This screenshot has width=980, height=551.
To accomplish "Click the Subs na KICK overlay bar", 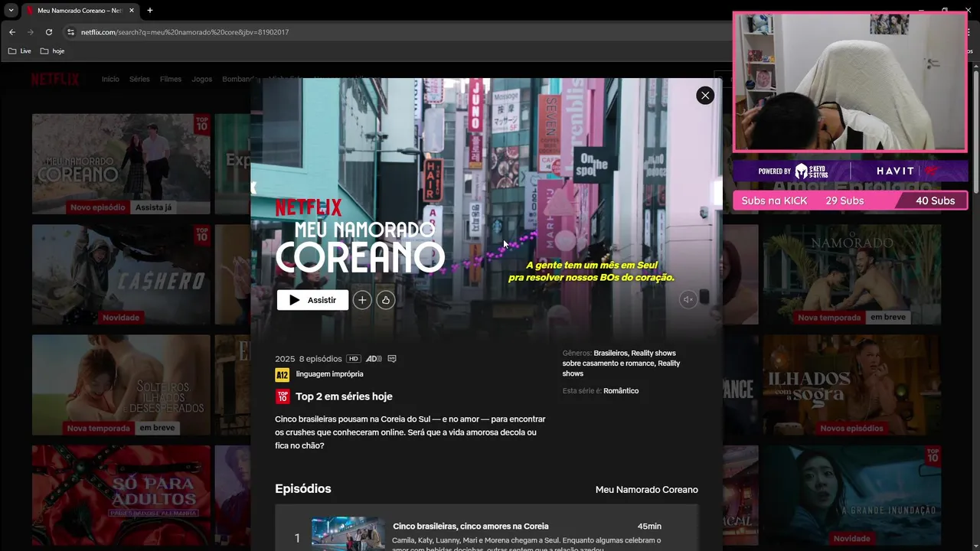I will pyautogui.click(x=850, y=201).
